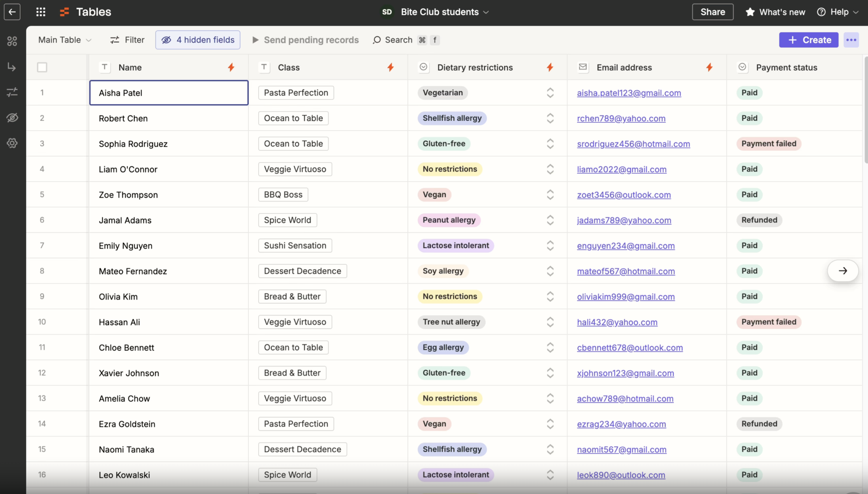Image resolution: width=868 pixels, height=494 pixels.
Task: Show the 4 hidden fields
Action: tap(197, 40)
